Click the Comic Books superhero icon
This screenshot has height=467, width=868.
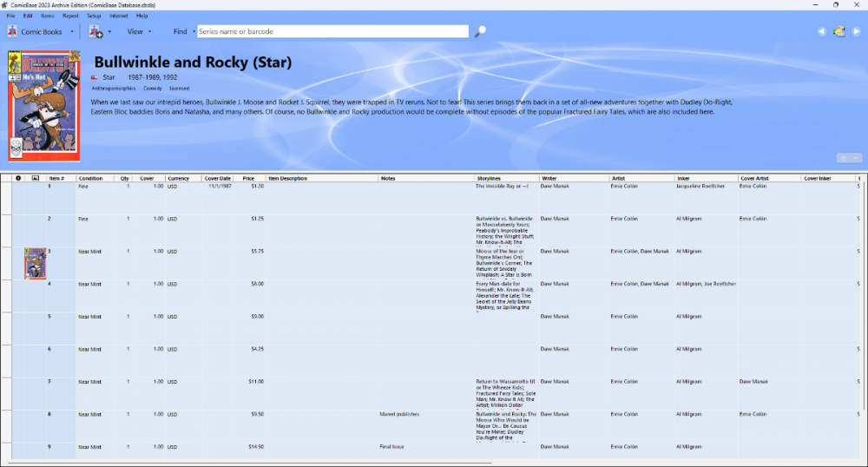tap(12, 31)
